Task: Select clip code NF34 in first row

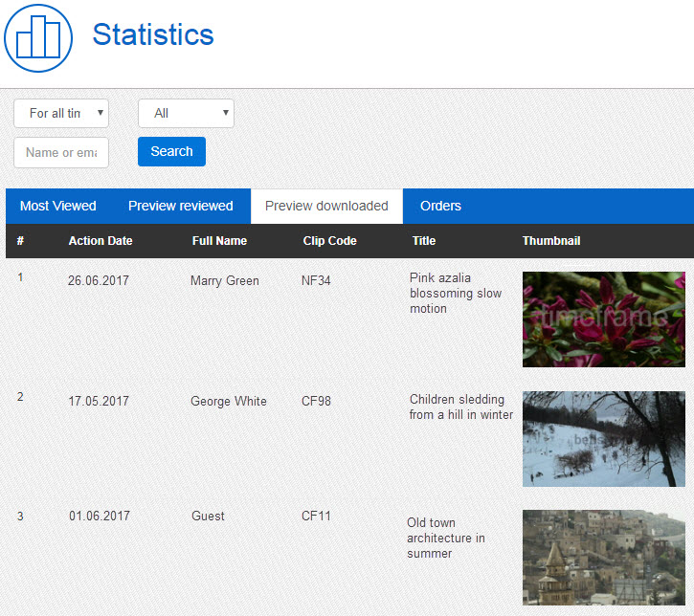Action: coord(316,281)
